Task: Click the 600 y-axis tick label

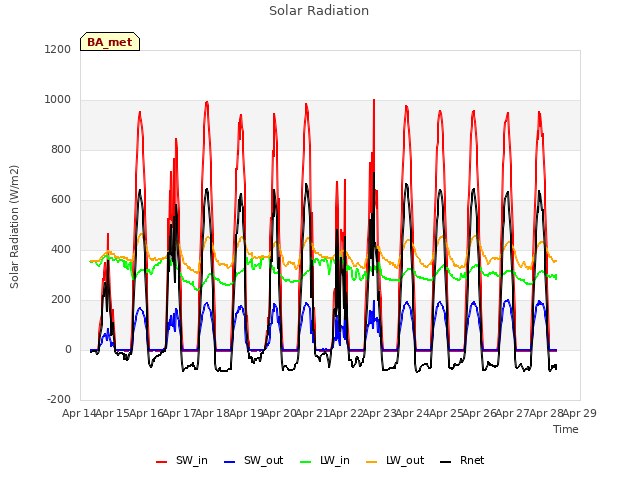Action: [x=61, y=200]
